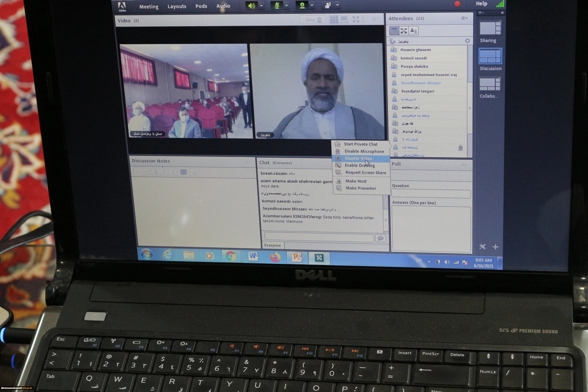Click the speaker audio icon in top toolbar
Screen dimensions: 588x392
pos(251,5)
